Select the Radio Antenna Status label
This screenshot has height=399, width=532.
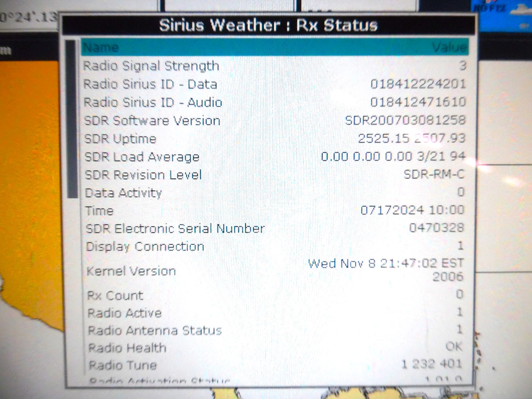coord(155,331)
